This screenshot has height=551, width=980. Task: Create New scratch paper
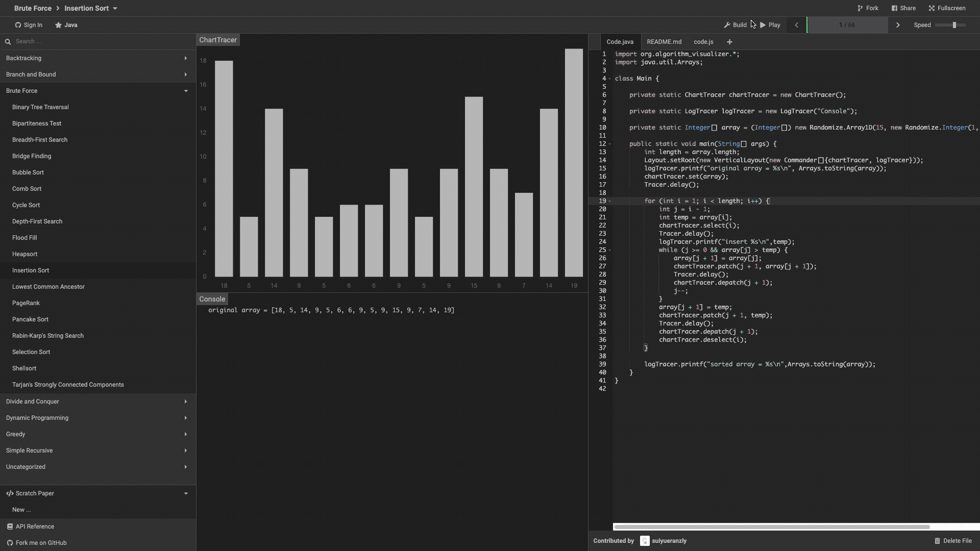pyautogui.click(x=98, y=510)
